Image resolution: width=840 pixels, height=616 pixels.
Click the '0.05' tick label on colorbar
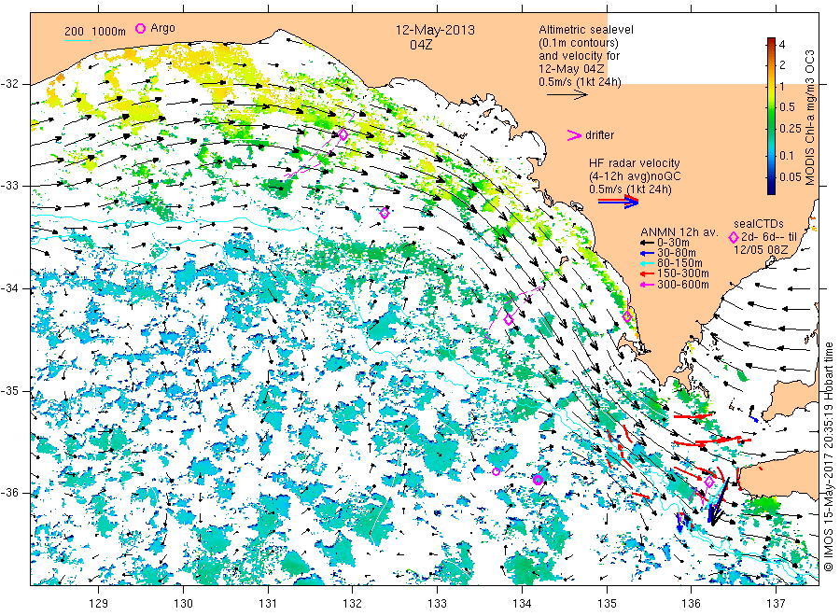point(791,177)
